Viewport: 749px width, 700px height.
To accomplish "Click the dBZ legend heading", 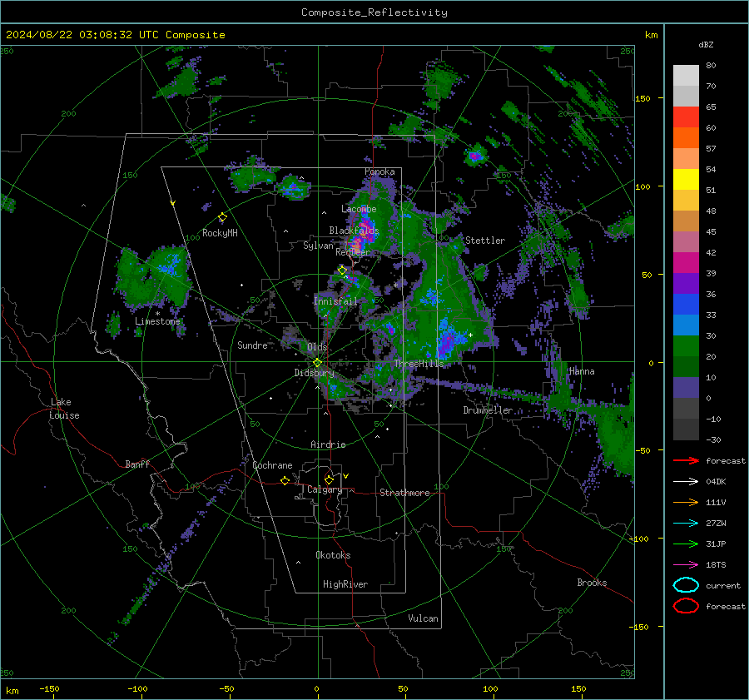I will [706, 45].
